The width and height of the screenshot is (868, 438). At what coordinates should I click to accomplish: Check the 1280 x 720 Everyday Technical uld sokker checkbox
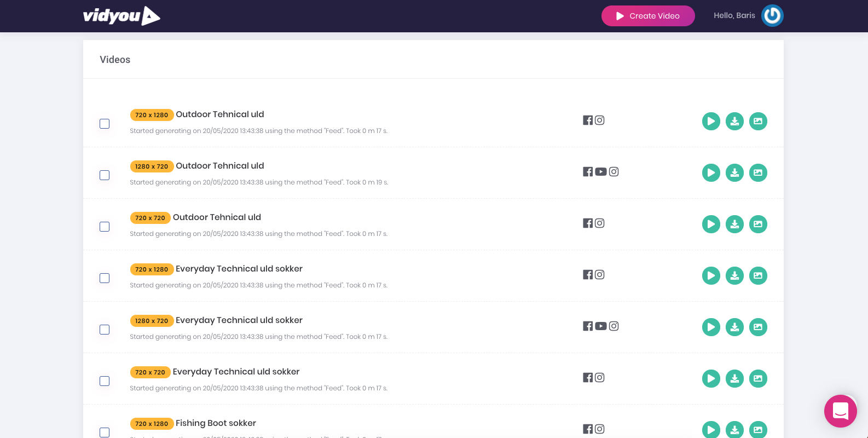[105, 330]
